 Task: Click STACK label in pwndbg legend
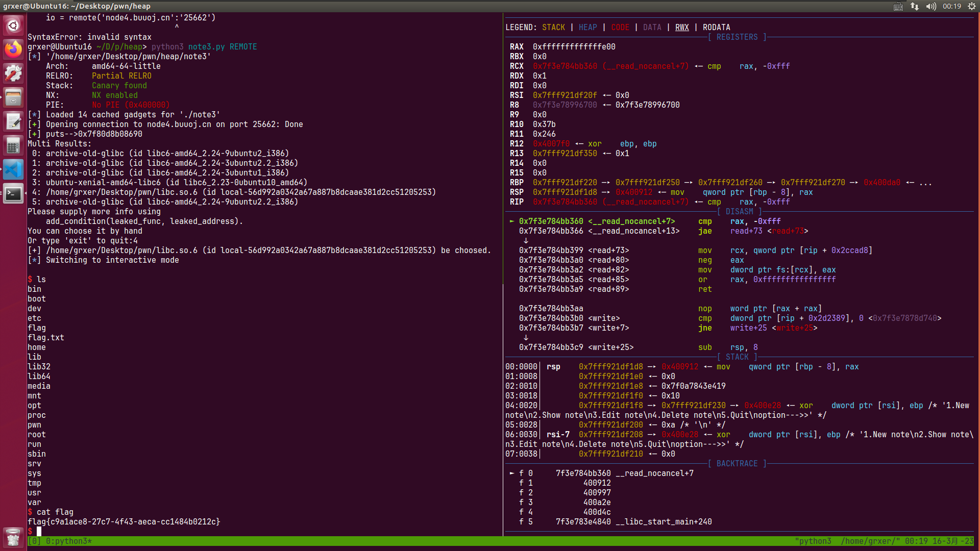[x=553, y=28]
